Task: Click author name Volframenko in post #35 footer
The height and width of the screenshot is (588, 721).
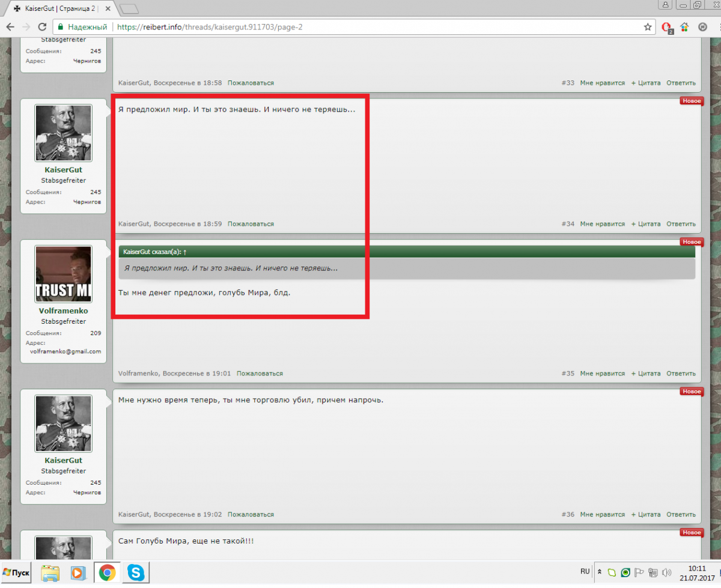Action: click(139, 374)
